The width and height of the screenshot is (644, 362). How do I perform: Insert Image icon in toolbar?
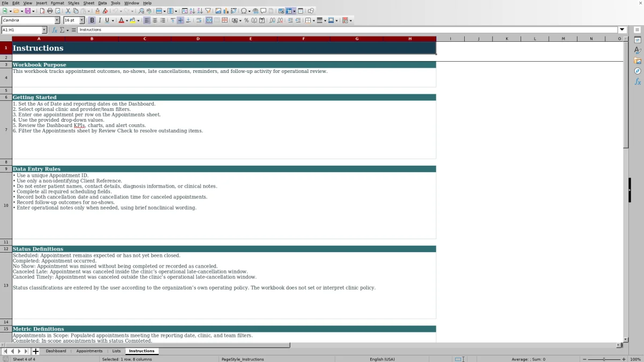click(x=218, y=11)
